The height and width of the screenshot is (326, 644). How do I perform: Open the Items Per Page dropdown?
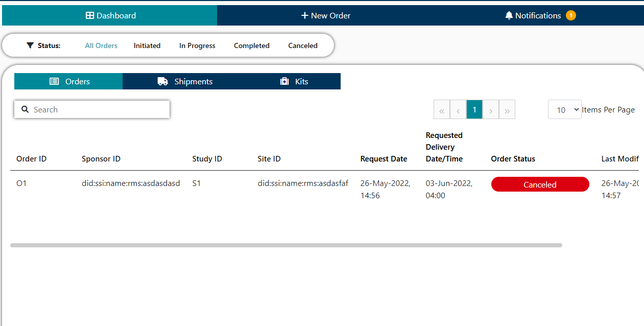(x=564, y=109)
